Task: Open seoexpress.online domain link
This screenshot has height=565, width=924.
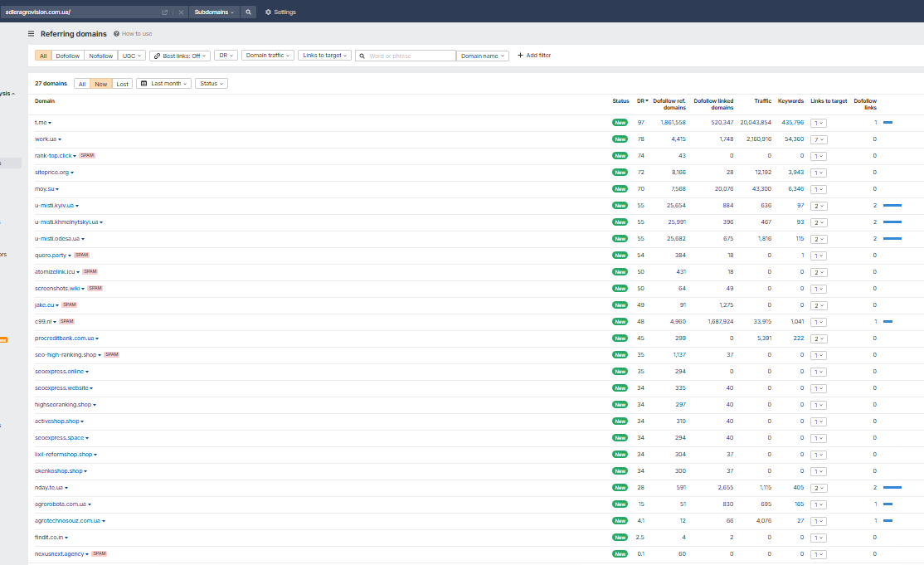Action: (x=60, y=371)
